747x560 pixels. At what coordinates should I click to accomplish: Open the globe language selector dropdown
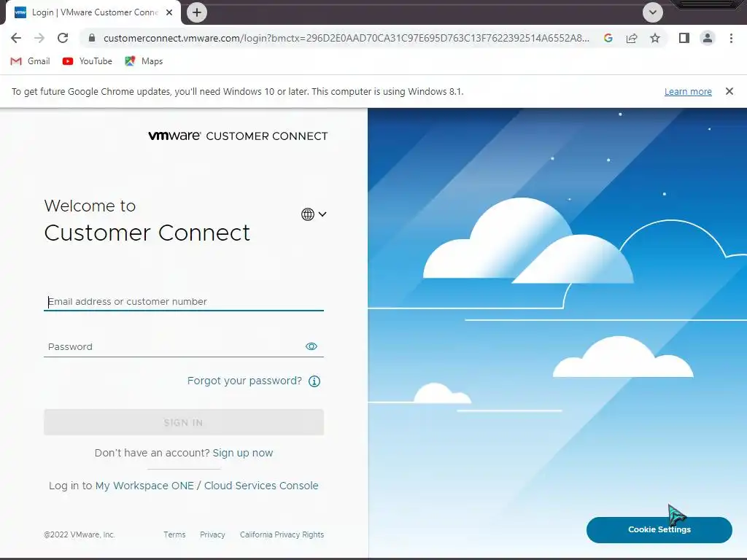point(314,214)
